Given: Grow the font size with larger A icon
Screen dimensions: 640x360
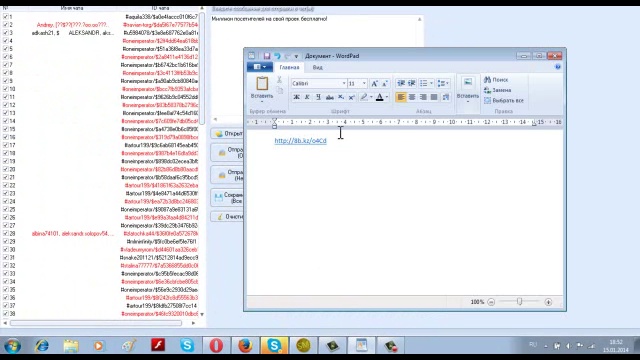Looking at the screenshot, I should [x=374, y=83].
